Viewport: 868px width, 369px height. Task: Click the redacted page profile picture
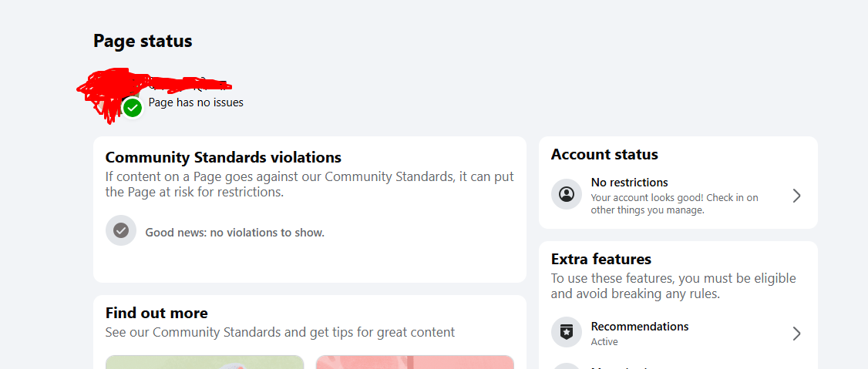108,94
